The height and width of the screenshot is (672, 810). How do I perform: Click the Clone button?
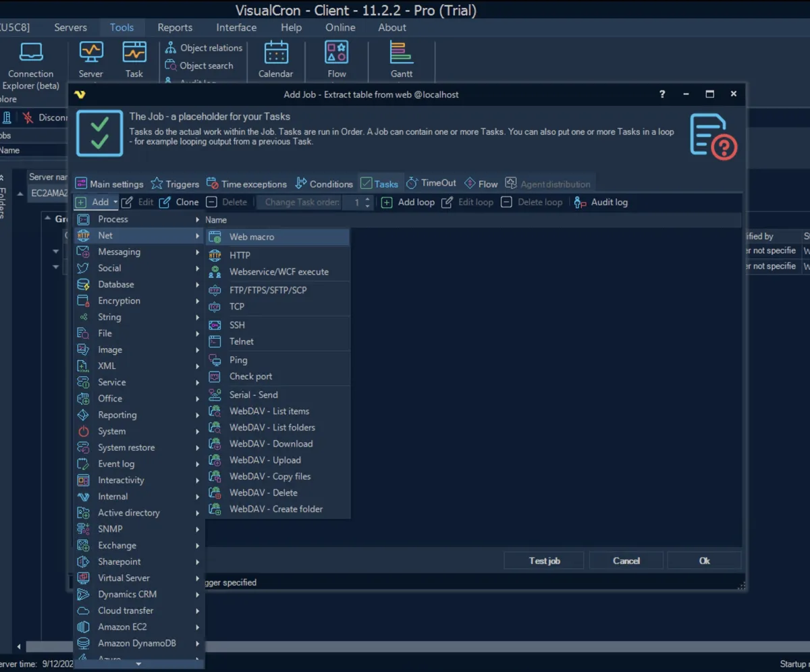(179, 202)
